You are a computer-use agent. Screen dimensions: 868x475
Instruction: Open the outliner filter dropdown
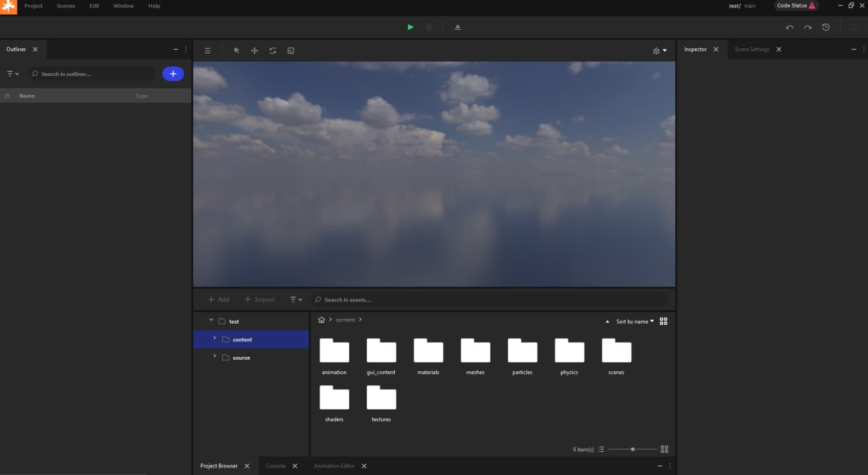pos(13,73)
